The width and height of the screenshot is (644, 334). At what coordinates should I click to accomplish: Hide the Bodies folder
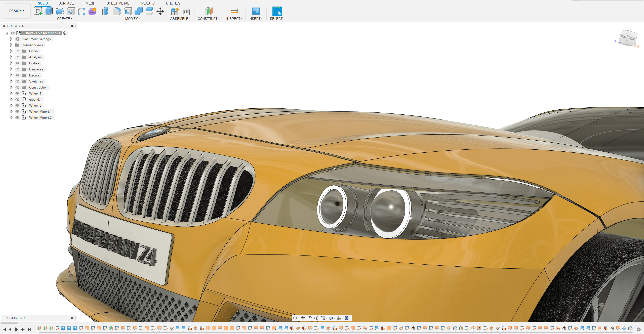[17, 63]
